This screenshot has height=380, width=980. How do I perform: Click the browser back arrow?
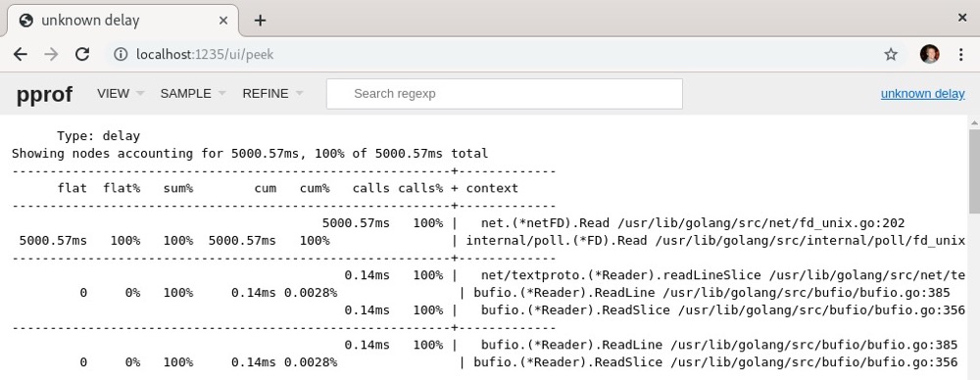coord(21,55)
